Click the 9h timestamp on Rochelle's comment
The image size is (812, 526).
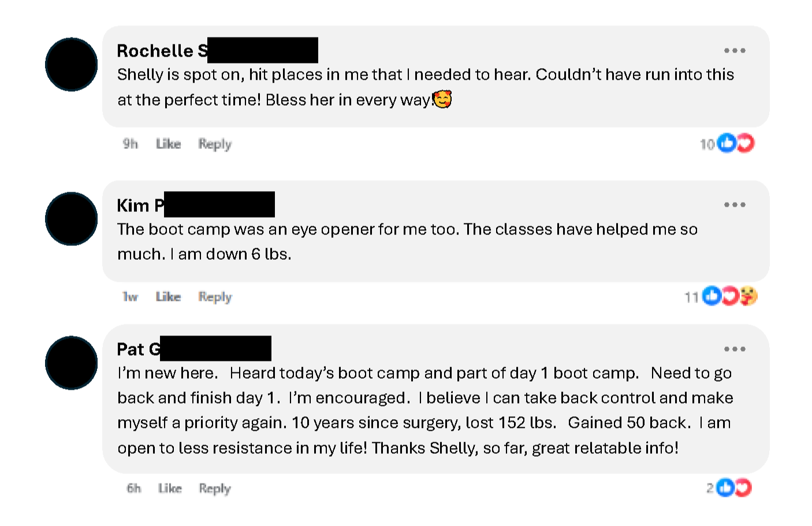[x=131, y=144]
